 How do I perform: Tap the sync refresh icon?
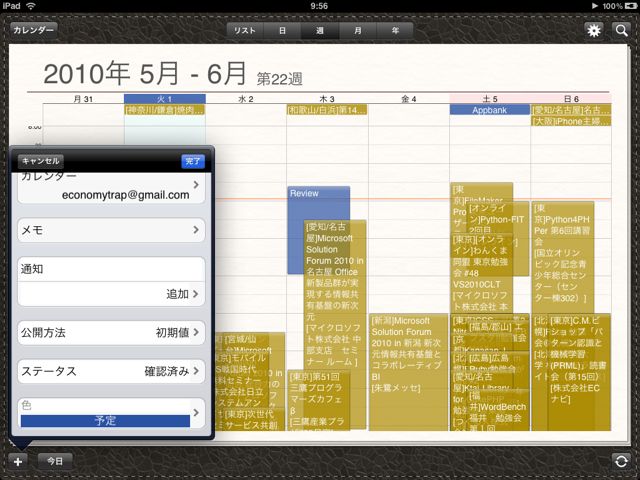click(621, 461)
